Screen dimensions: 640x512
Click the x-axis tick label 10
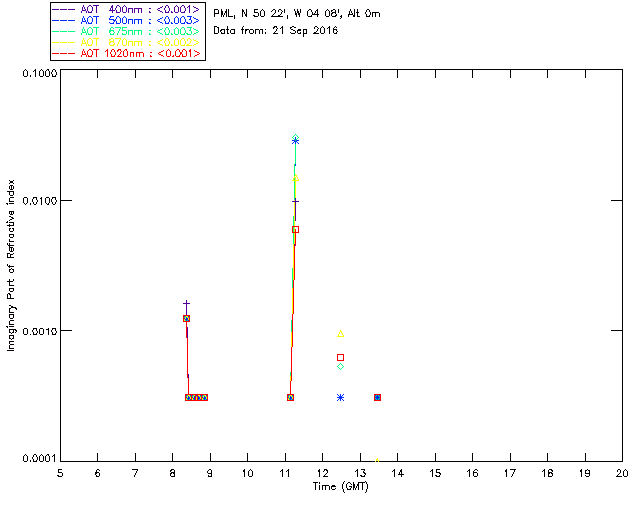247,473
